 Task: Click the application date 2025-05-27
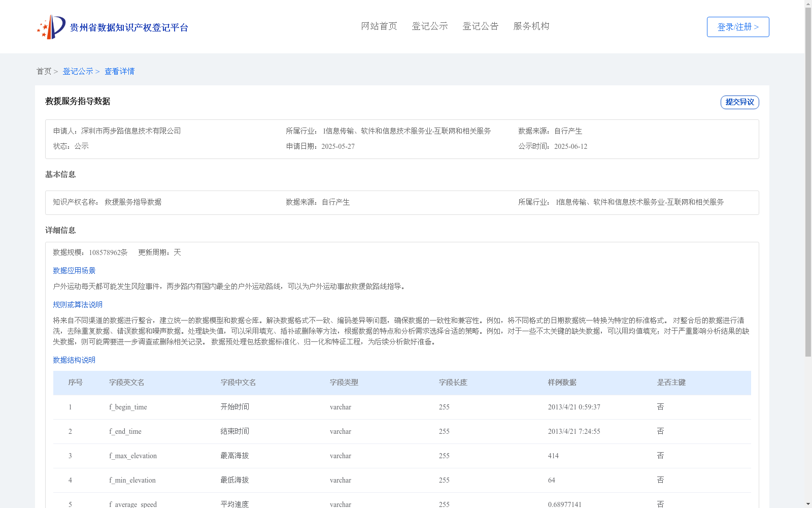click(338, 147)
